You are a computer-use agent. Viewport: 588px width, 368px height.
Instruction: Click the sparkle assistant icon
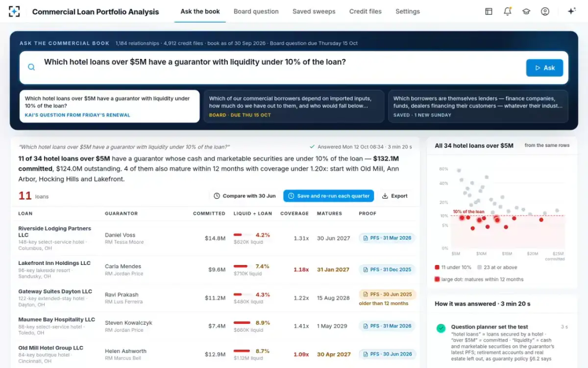click(571, 11)
